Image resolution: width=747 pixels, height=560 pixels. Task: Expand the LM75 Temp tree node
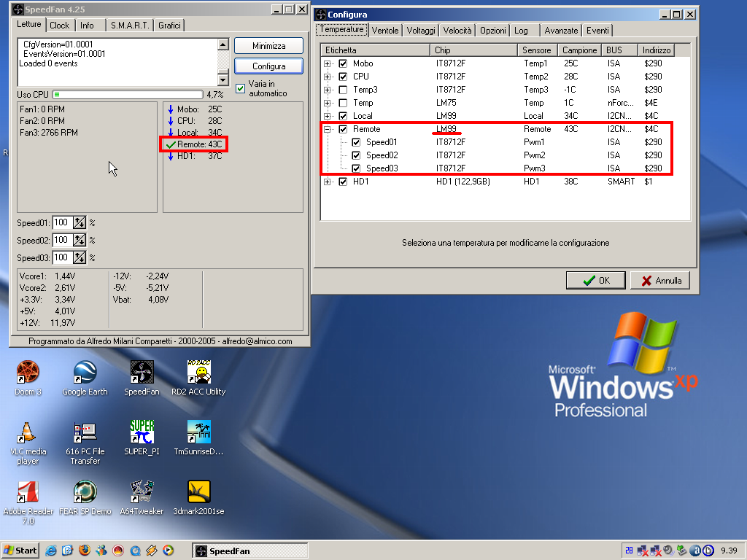tap(328, 103)
